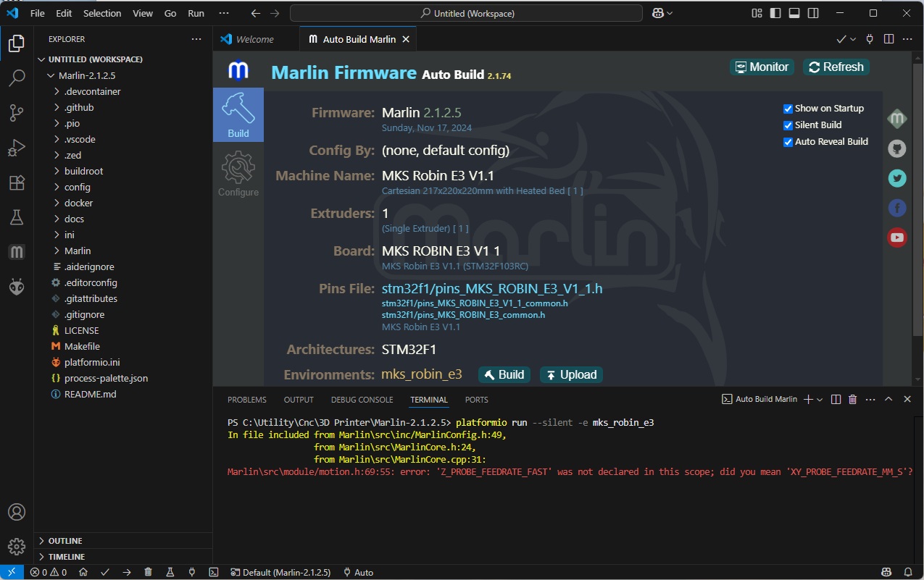924x580 pixels.
Task: Collapse the Marlin-2.1.2.5 root folder
Action: point(86,75)
